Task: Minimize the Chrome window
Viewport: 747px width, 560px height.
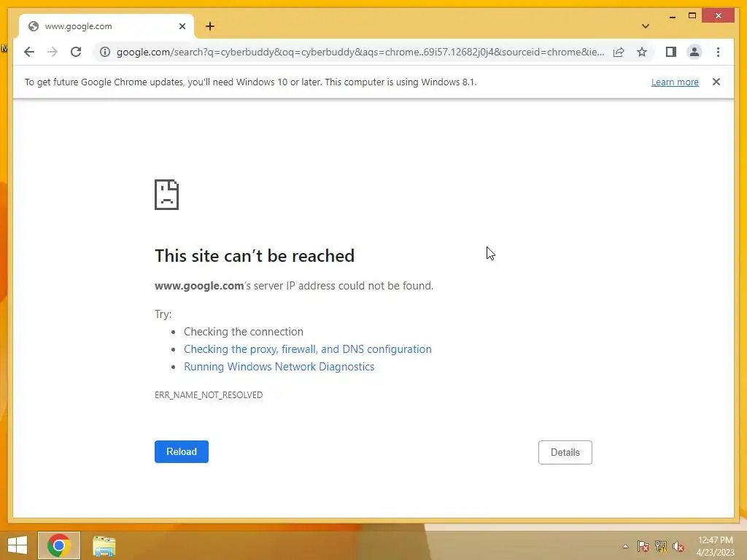Action: [x=672, y=16]
